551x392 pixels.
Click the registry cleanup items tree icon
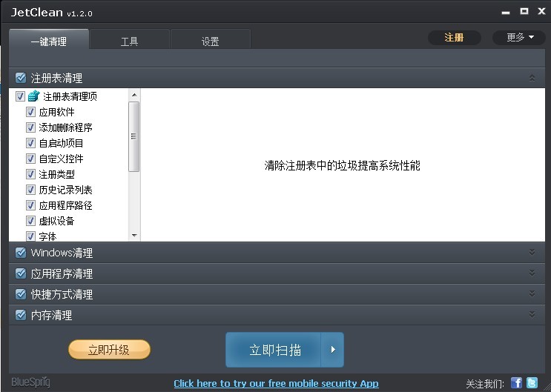tap(33, 96)
